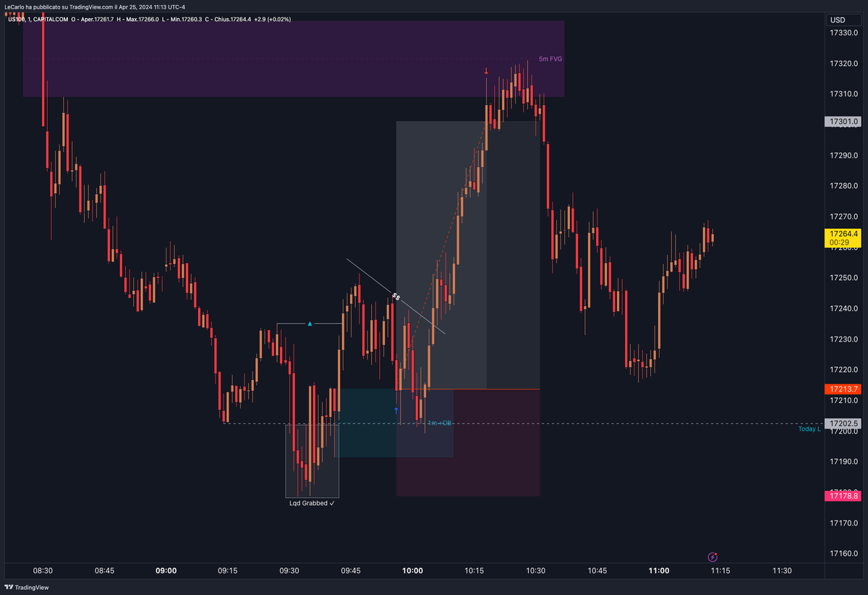Click the 11:00 time axis label
868x595 pixels.
pos(659,570)
